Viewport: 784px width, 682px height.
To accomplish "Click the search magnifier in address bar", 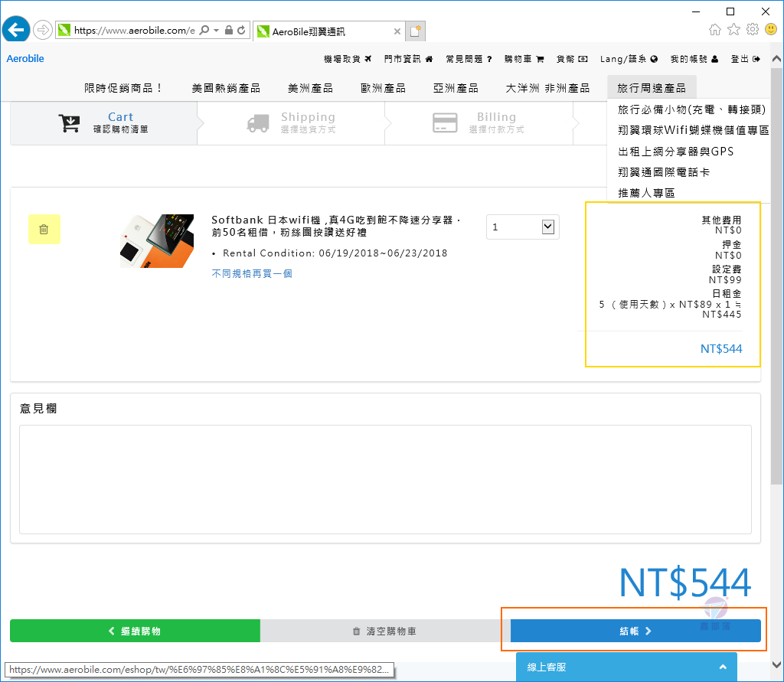I will [204, 30].
